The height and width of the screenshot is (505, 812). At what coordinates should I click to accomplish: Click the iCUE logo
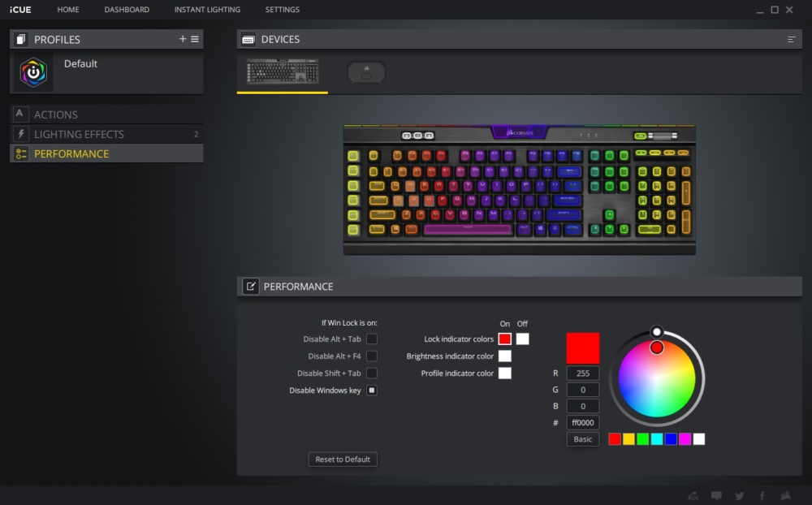[20, 9]
